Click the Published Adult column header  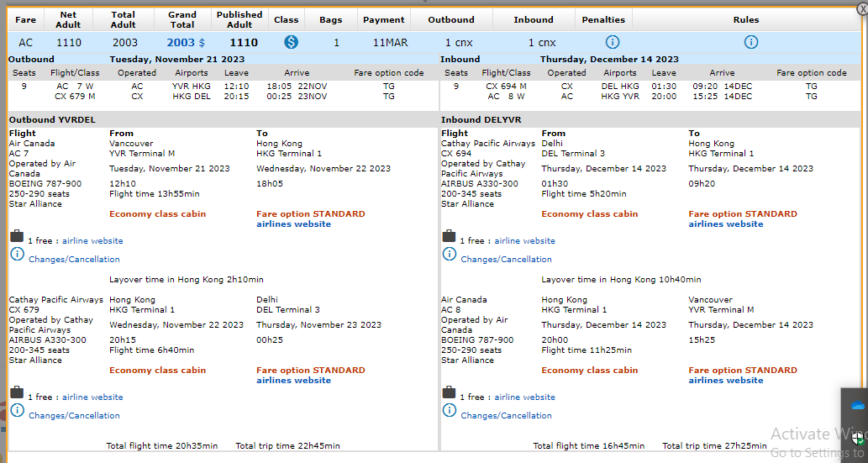[239, 19]
